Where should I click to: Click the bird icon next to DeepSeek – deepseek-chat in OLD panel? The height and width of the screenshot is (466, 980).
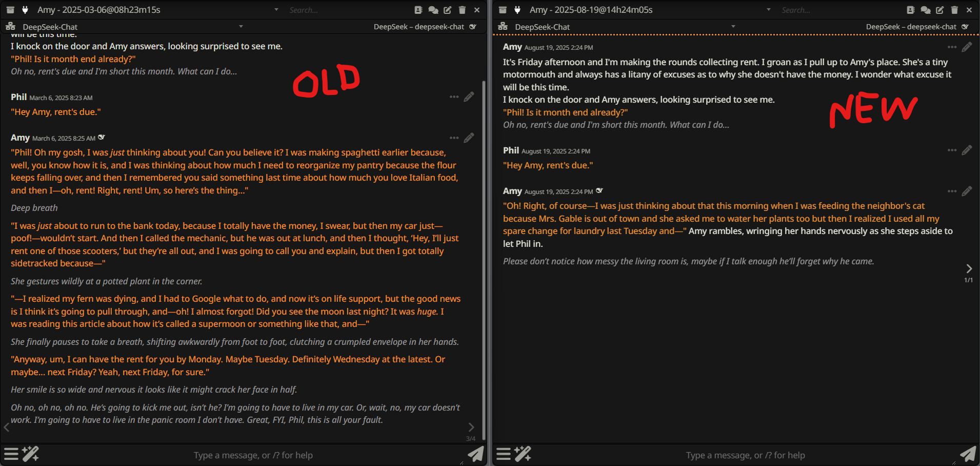point(473,26)
